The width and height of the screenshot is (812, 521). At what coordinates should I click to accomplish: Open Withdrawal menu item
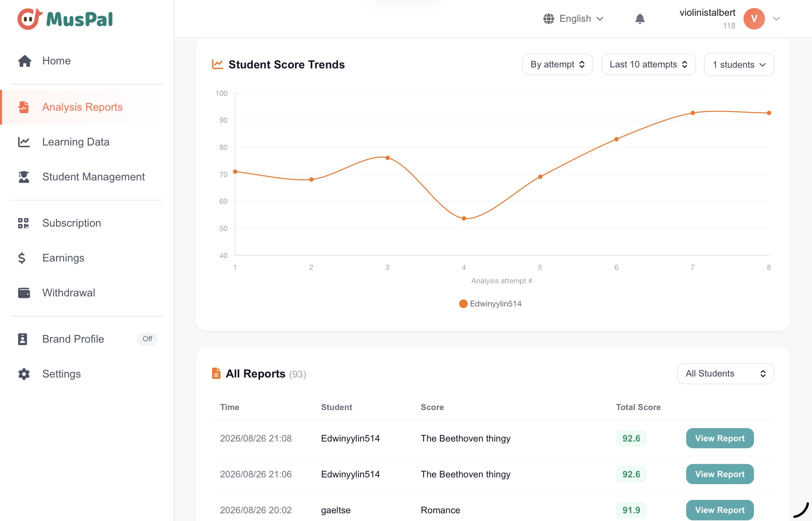pos(87,293)
